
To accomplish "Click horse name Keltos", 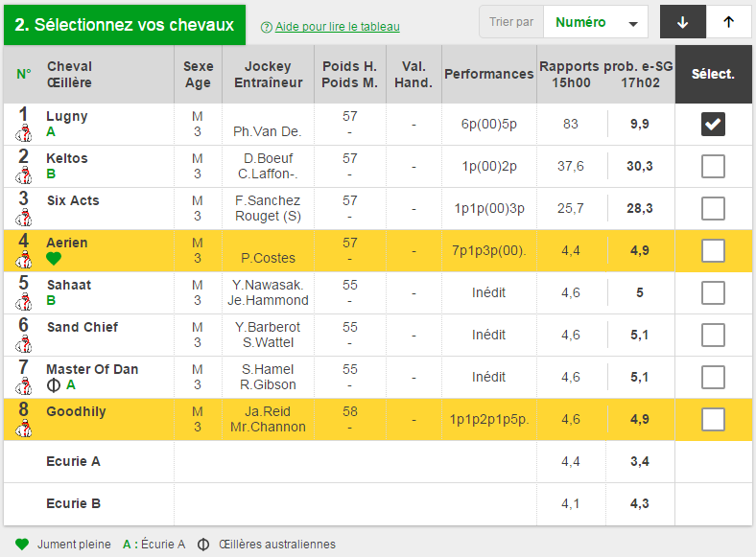I will [67, 158].
